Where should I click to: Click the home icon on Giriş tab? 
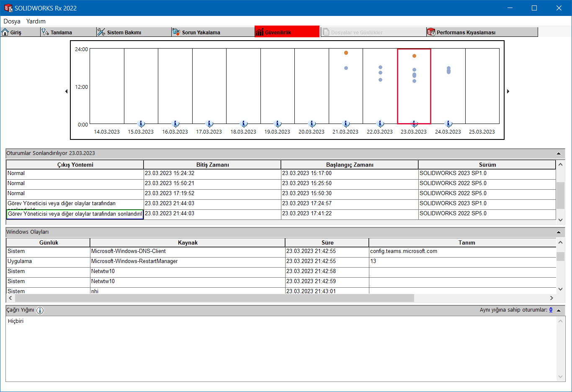[x=5, y=32]
